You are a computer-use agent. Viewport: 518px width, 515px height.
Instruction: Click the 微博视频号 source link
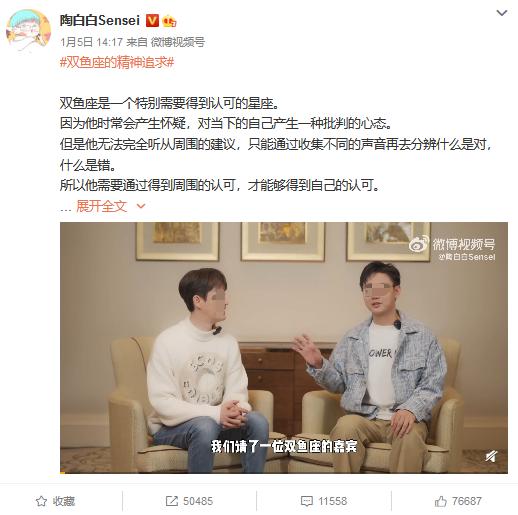pyautogui.click(x=178, y=42)
